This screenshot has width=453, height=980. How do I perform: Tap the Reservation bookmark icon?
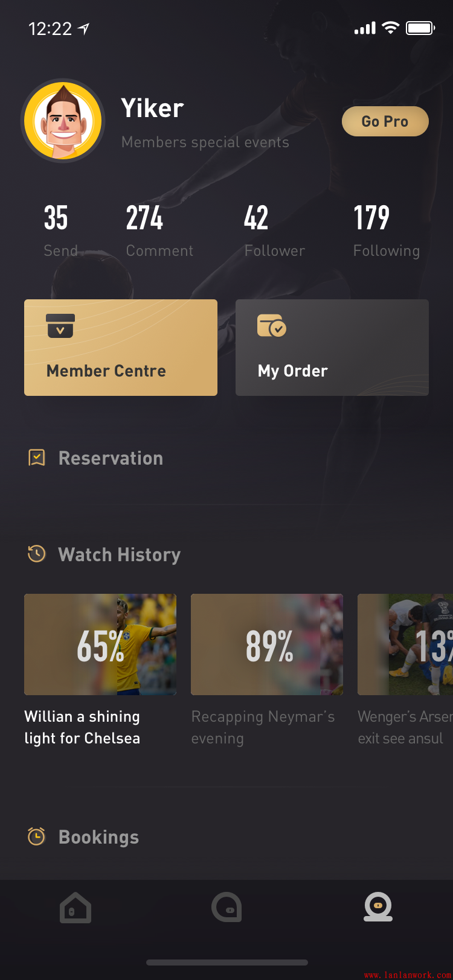[x=37, y=458]
